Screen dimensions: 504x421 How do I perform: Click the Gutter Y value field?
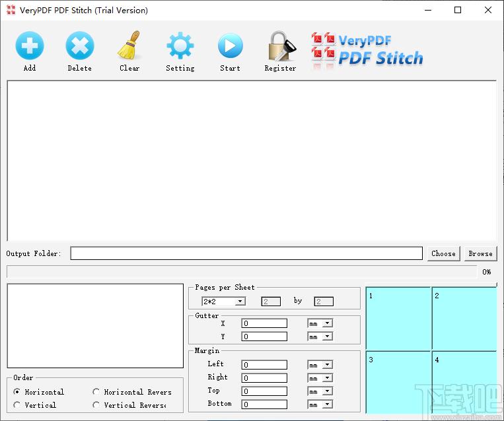[x=264, y=337]
